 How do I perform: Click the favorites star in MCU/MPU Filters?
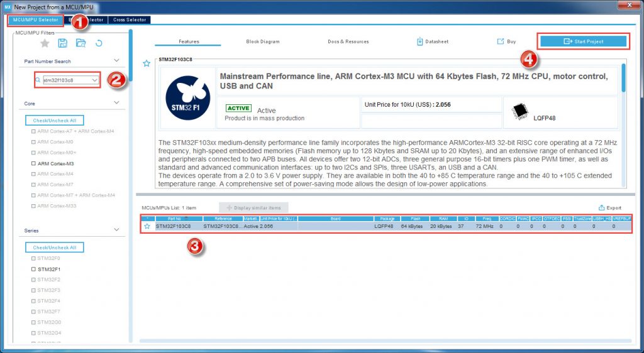click(x=45, y=43)
